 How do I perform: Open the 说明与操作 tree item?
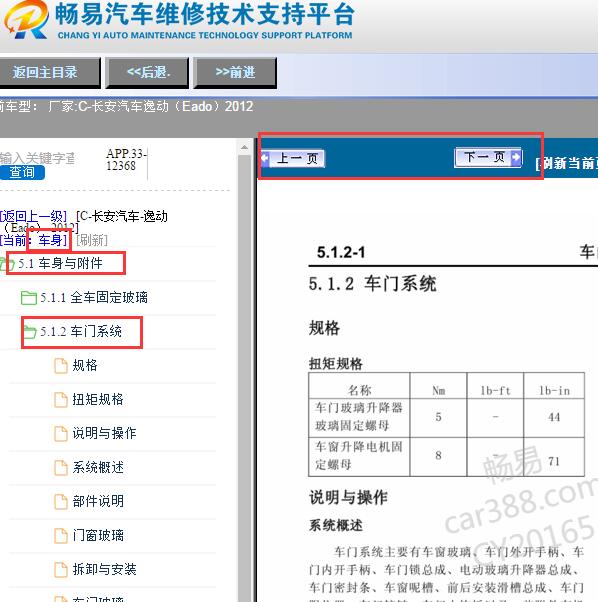[104, 433]
